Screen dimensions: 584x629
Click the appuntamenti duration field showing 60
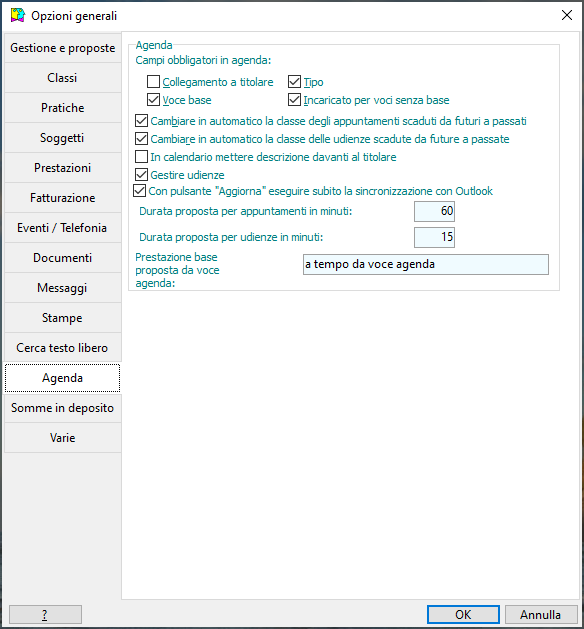[x=434, y=211]
